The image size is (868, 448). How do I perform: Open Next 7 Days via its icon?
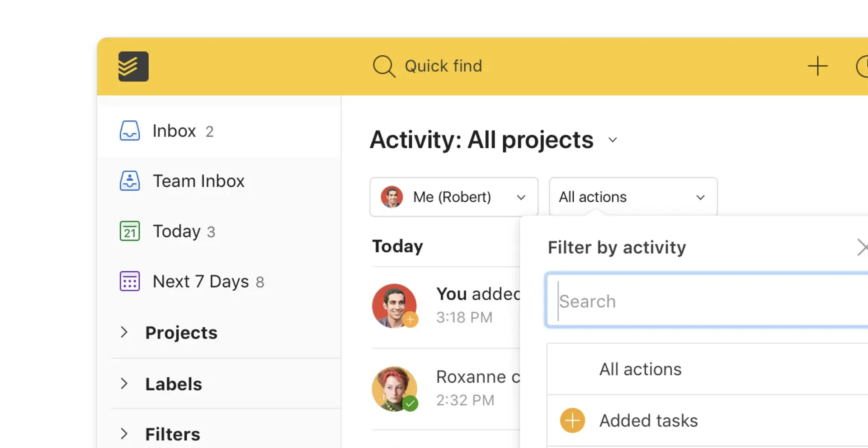130,281
